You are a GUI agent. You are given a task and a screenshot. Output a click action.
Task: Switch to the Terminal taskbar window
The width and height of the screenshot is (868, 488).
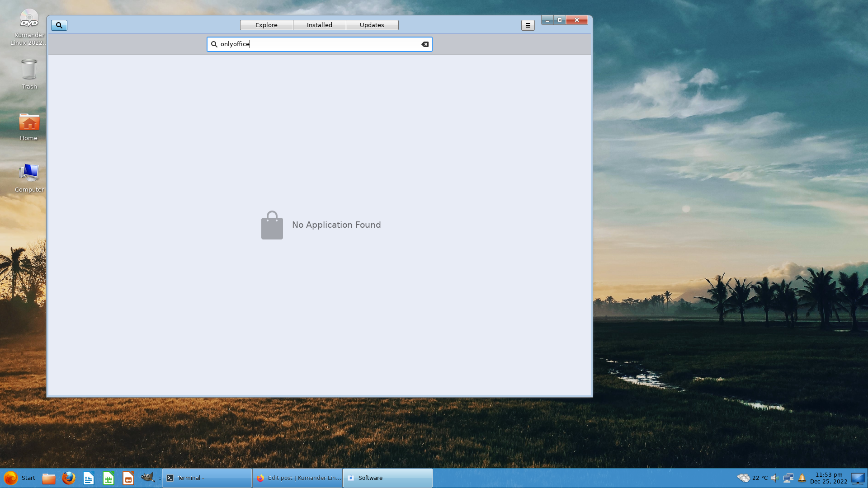pos(207,478)
